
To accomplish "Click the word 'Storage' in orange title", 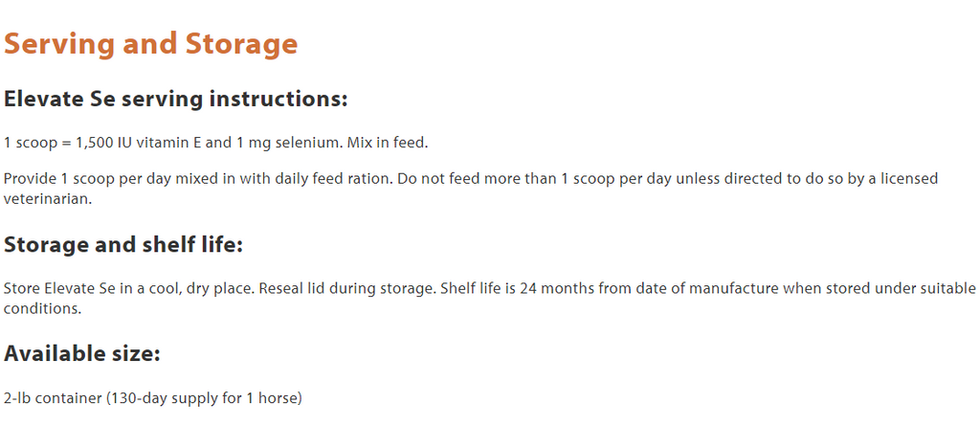I will [242, 44].
